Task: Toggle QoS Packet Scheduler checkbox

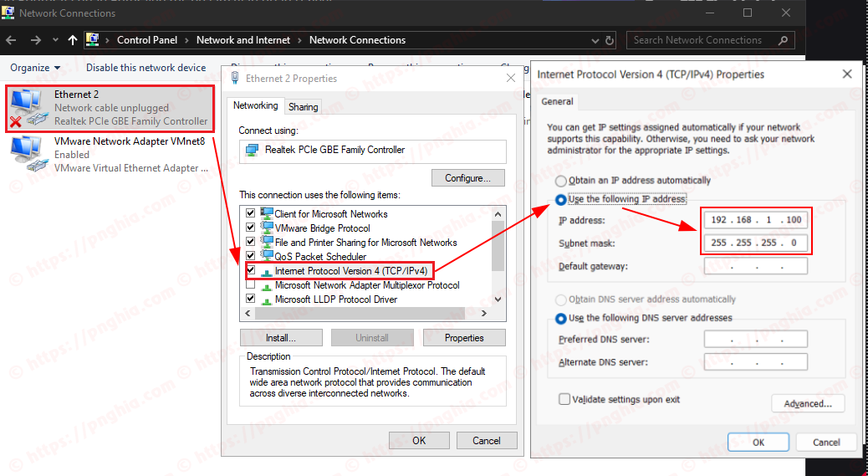Action: coord(250,256)
